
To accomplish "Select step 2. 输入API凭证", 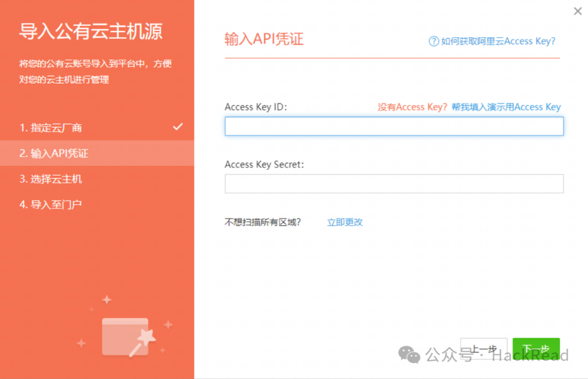I will tap(54, 154).
